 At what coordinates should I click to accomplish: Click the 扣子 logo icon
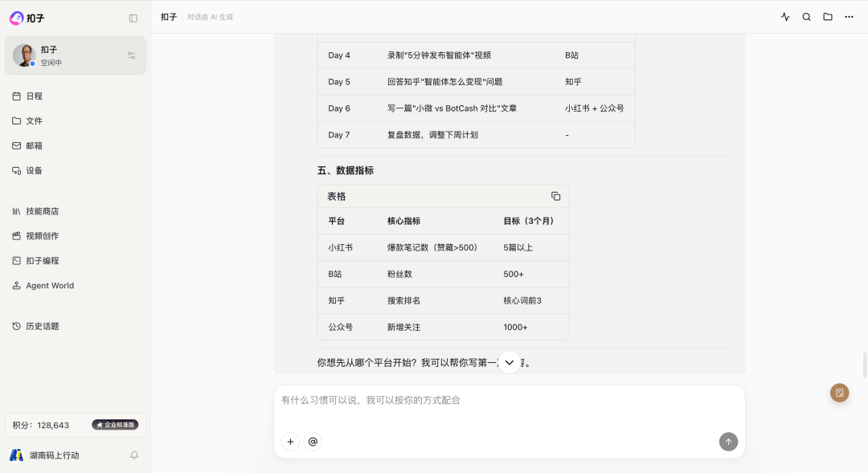[17, 18]
